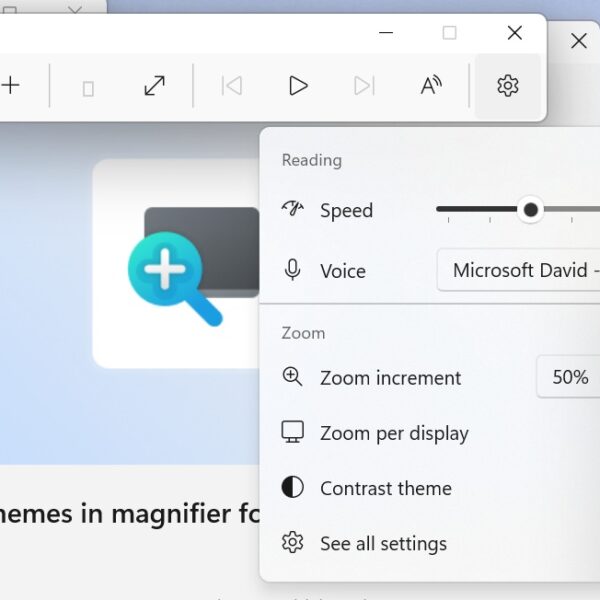Go to the previous sentence
600x600 pixels.
232,85
